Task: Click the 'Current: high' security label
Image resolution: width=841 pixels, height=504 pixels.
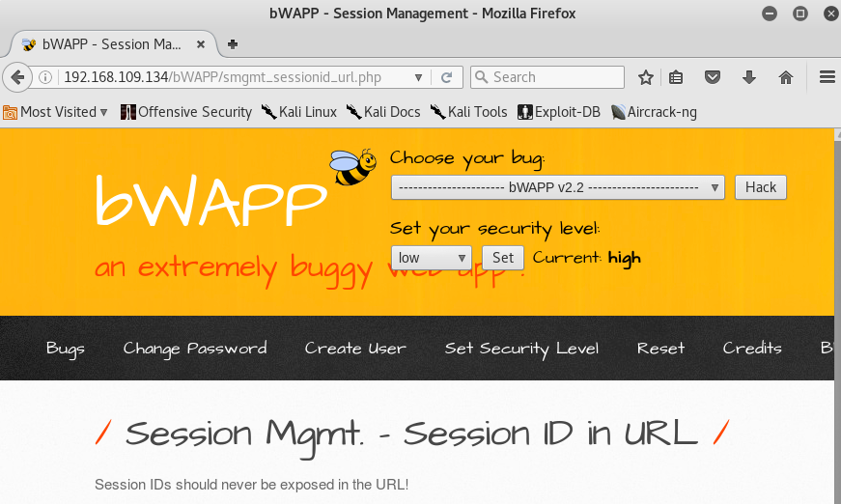Action: coord(587,258)
